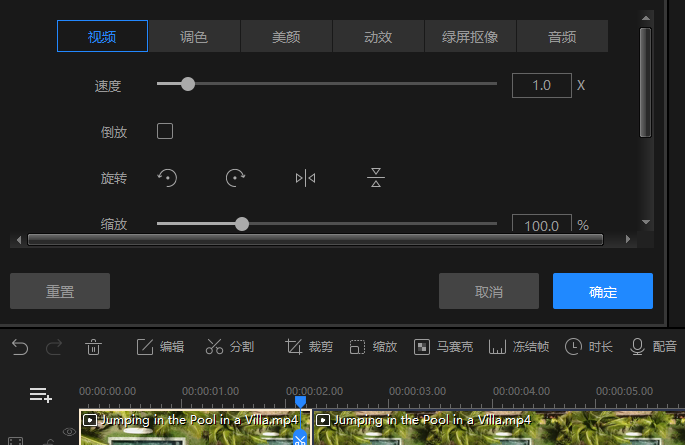Open 美颜 beauty tab

click(x=286, y=36)
